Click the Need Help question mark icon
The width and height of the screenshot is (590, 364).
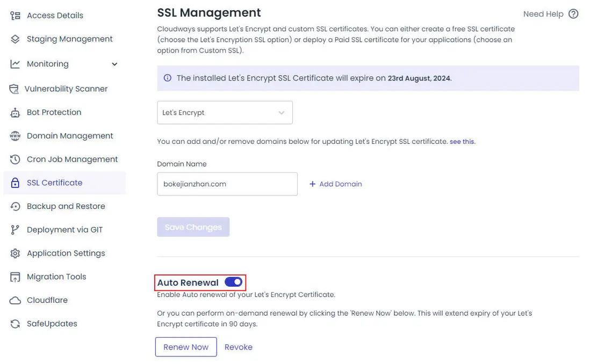click(x=573, y=14)
